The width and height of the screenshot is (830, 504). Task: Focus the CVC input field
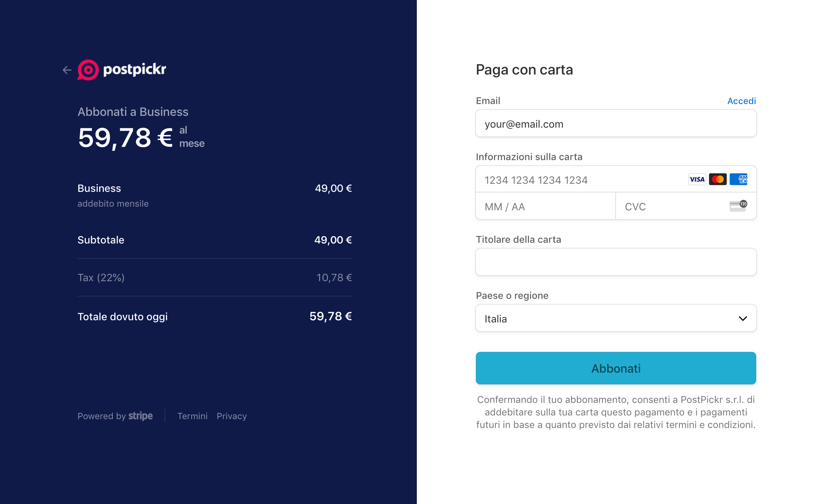[671, 207]
